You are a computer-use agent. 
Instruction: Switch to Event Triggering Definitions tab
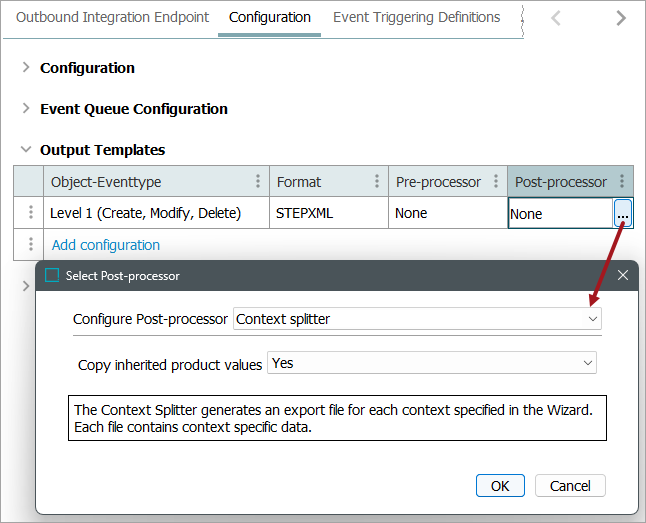click(x=416, y=18)
